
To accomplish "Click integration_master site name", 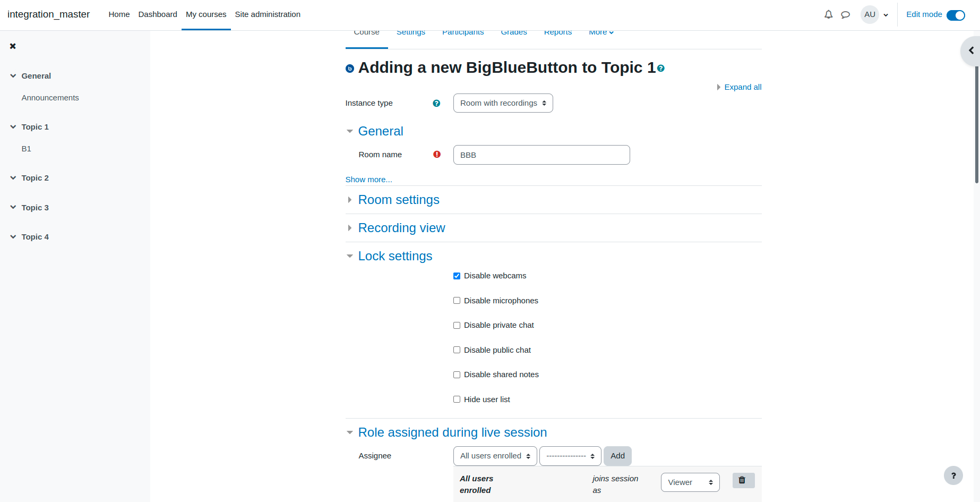I will point(48,14).
